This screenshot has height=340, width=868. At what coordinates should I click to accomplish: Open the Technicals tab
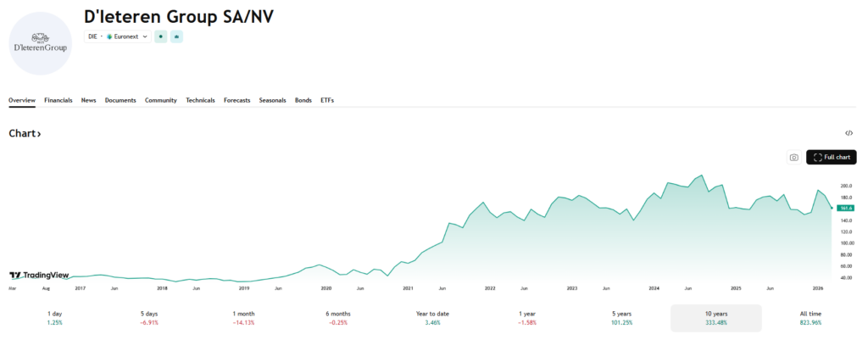(x=200, y=100)
